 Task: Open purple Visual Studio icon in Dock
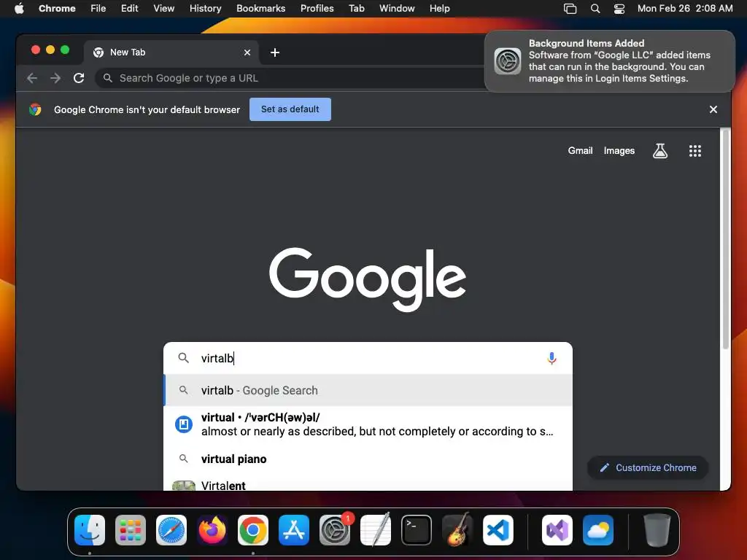(557, 530)
